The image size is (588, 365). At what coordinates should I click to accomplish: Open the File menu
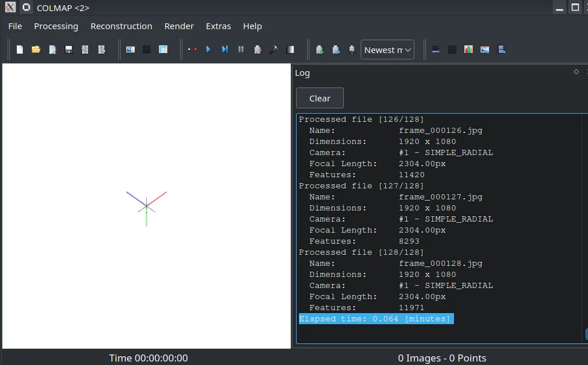click(x=15, y=26)
